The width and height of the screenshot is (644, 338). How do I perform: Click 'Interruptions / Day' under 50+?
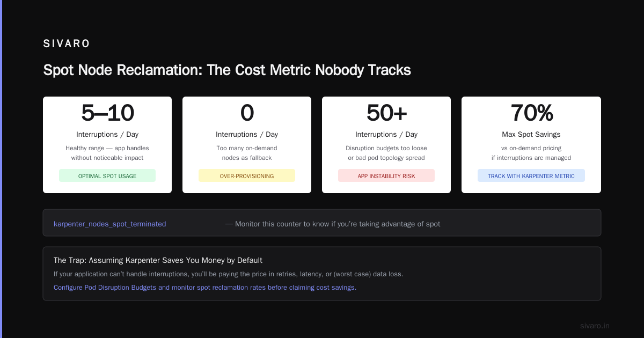click(x=386, y=135)
